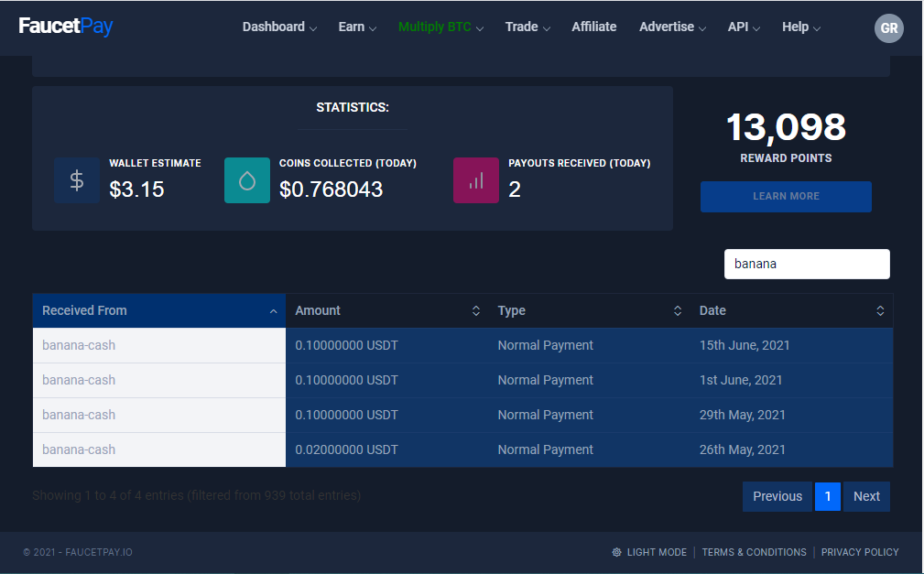The height and width of the screenshot is (574, 924).
Task: Sort the Date column arrows
Action: tap(880, 310)
